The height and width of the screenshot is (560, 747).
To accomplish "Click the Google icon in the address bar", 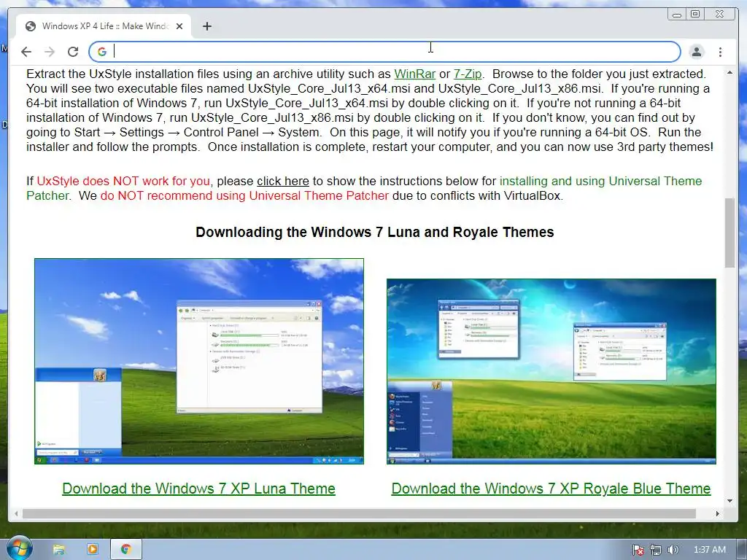I will (102, 52).
